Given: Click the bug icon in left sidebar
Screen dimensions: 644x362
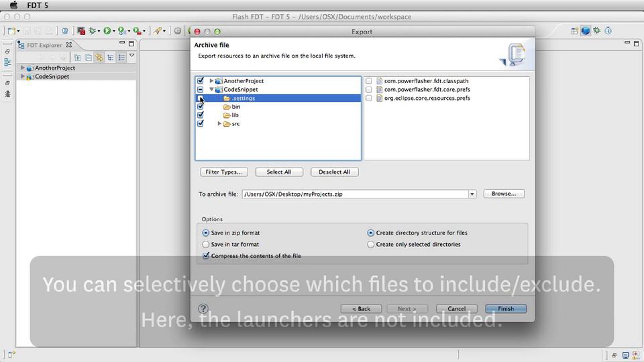Looking at the screenshot, I should (x=8, y=94).
